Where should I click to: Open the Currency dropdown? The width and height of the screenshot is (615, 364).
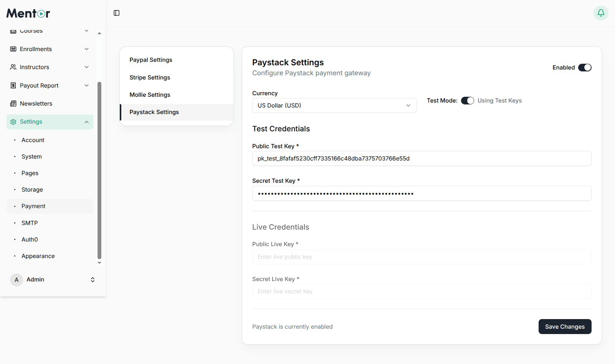(x=334, y=105)
